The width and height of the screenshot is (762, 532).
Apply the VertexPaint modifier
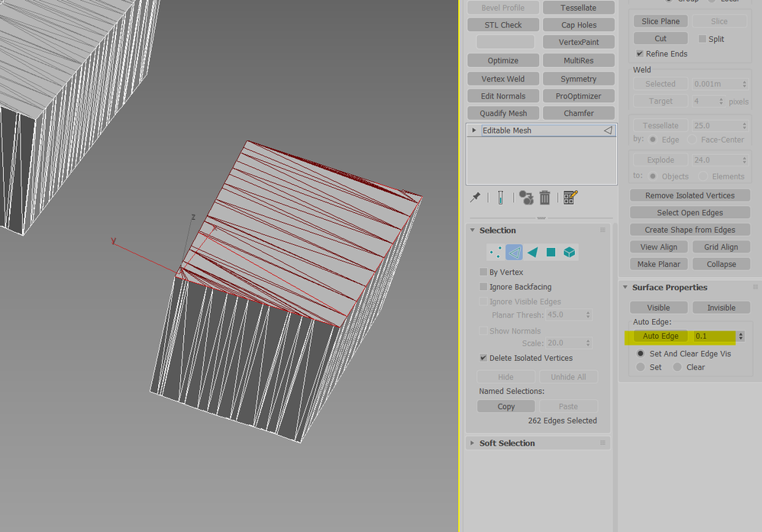pos(578,42)
